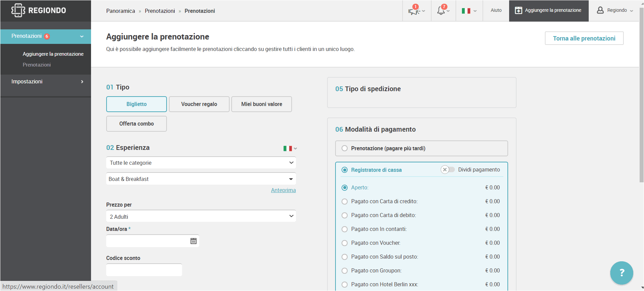Open the Prenotazioni sidebar sub-item

click(37, 65)
